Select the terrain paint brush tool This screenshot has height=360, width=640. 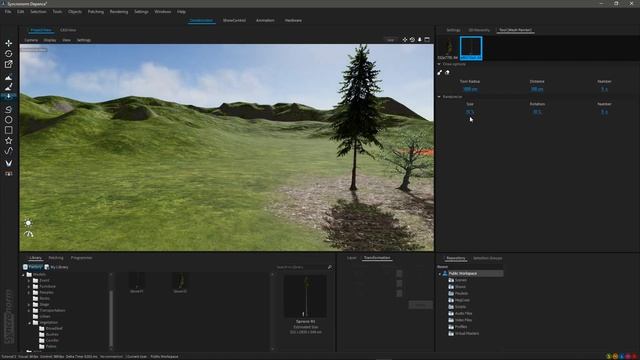(x=9, y=87)
